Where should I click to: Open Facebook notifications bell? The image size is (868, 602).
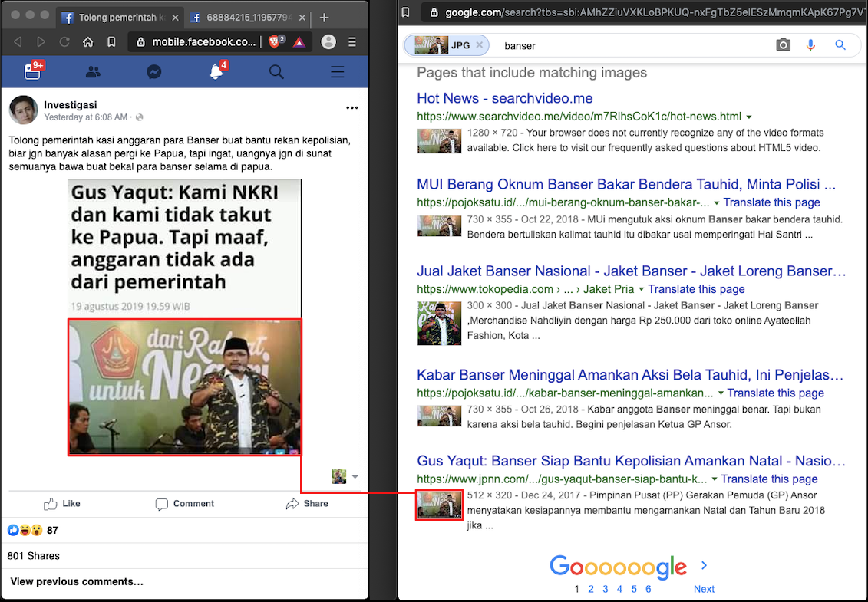tap(216, 71)
